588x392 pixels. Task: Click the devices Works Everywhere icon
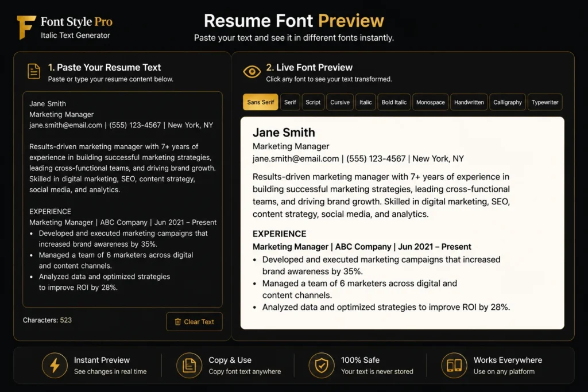pyautogui.click(x=454, y=365)
